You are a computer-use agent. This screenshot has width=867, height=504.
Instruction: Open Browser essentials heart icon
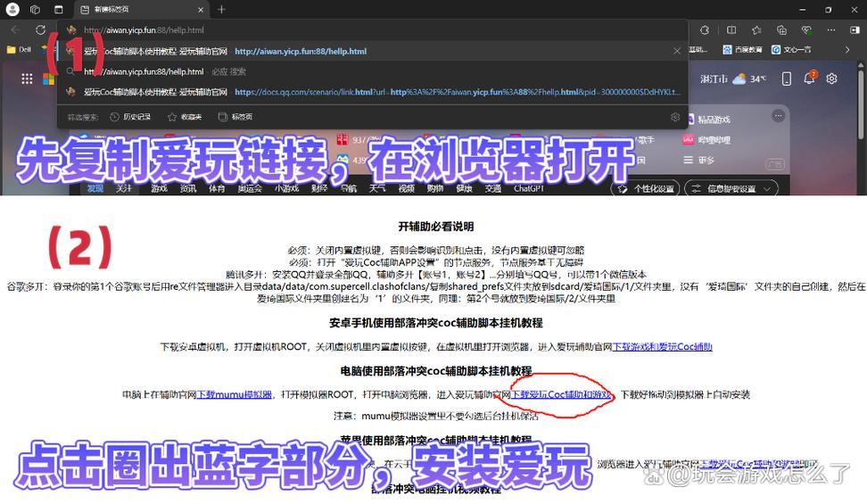tap(806, 29)
